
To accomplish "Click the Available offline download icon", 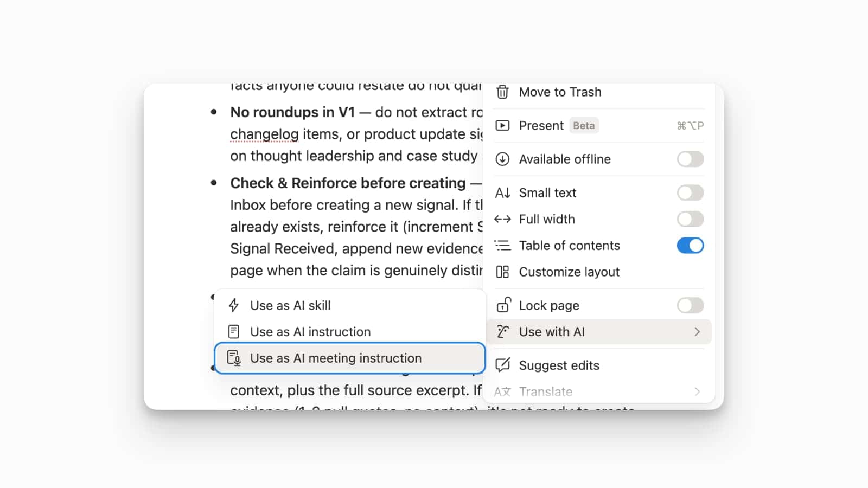I will 502,159.
